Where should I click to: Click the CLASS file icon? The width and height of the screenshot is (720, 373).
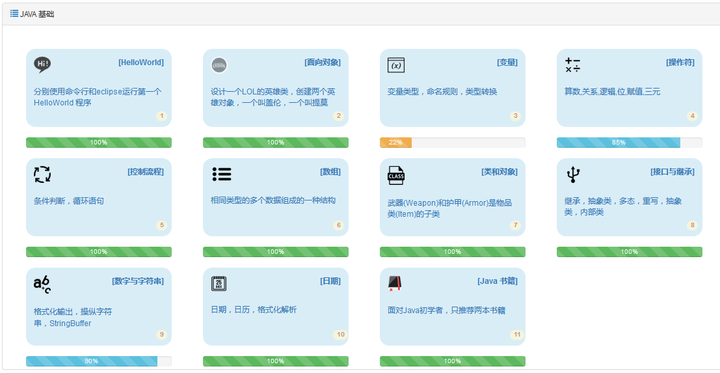396,175
